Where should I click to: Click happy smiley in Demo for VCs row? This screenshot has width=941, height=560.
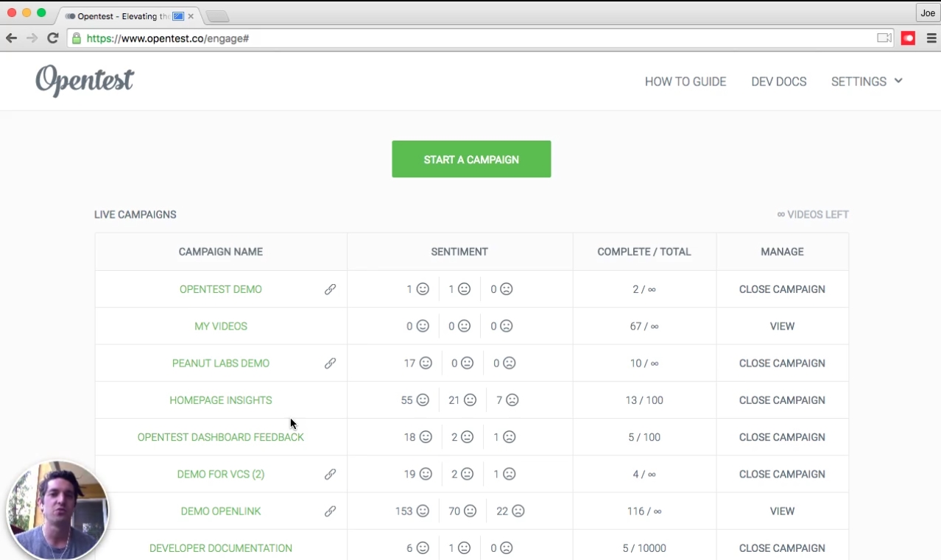click(x=426, y=474)
